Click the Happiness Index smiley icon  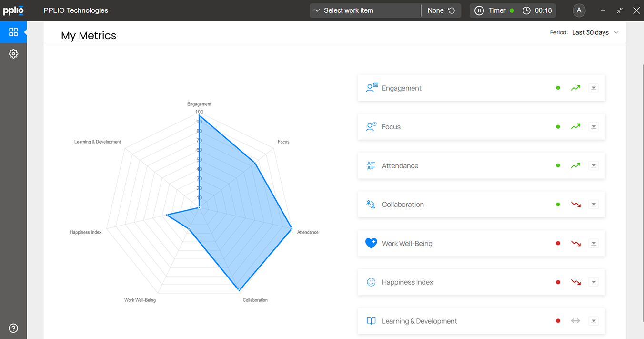click(x=371, y=282)
